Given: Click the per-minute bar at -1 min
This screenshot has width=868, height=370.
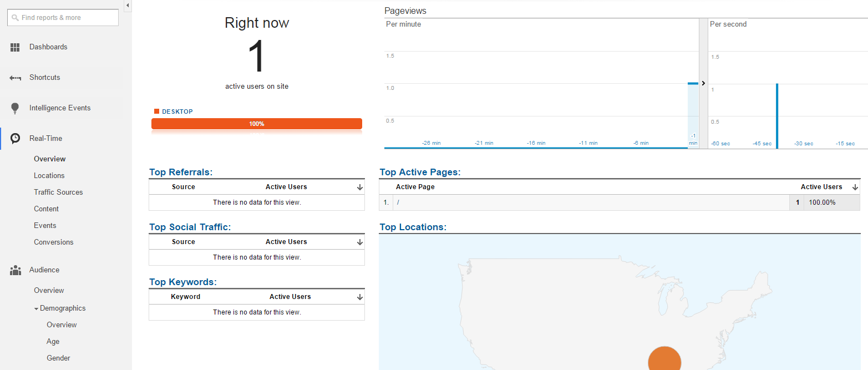Looking at the screenshot, I should pyautogui.click(x=693, y=115).
